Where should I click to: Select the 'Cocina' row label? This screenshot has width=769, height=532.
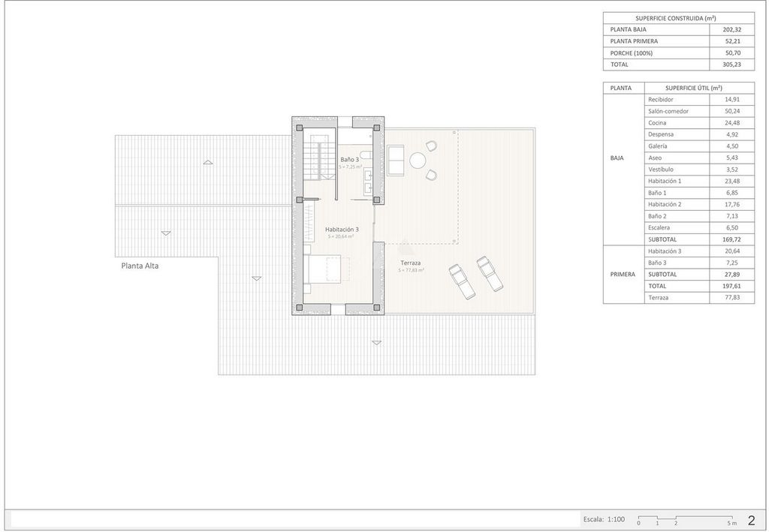(657, 123)
